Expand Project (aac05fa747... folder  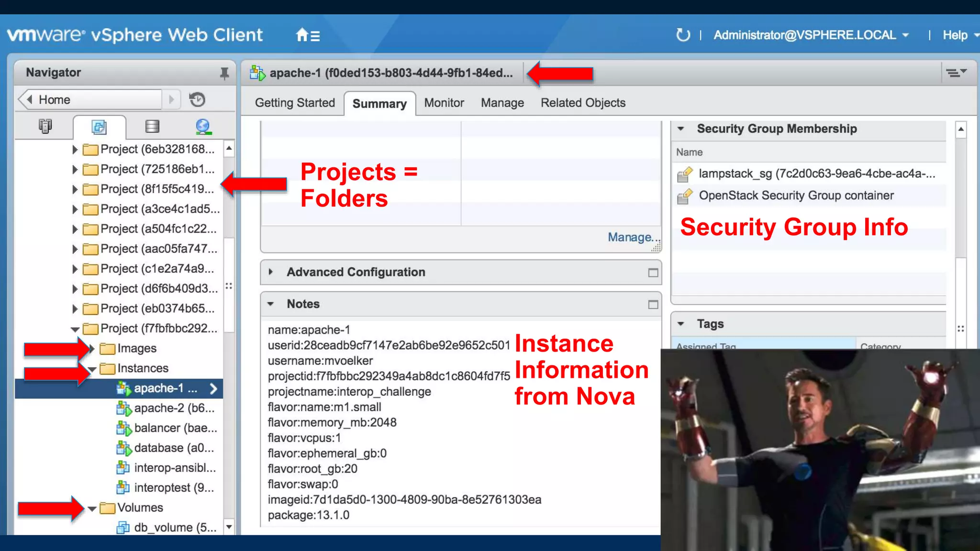coord(75,249)
